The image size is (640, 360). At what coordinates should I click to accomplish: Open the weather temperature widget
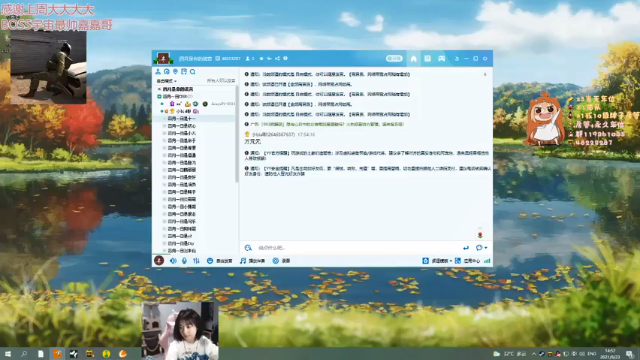(509, 354)
